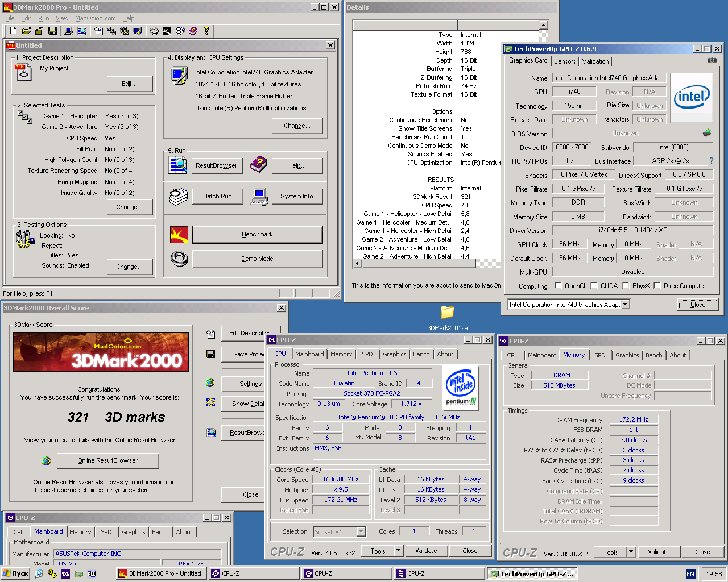This screenshot has width=728, height=582.
Task: Open the File menu in 3DMark2000
Action: pyautogui.click(x=10, y=18)
